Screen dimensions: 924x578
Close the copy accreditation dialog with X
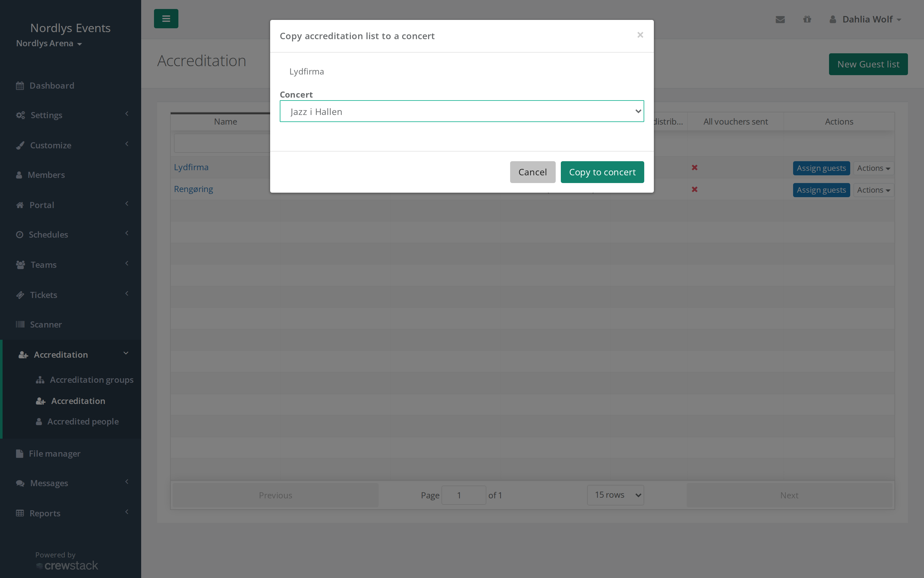(x=640, y=35)
